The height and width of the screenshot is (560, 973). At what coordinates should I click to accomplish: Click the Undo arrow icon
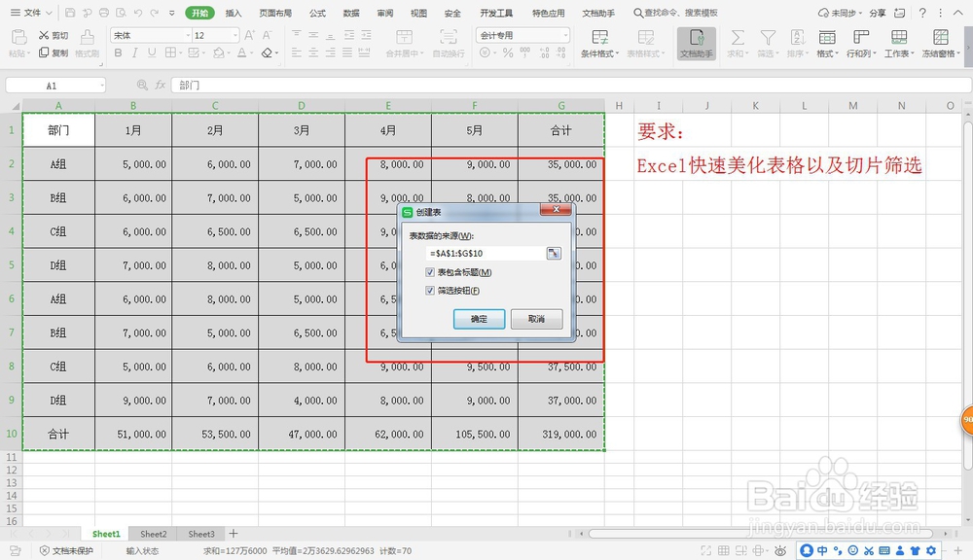click(x=138, y=13)
